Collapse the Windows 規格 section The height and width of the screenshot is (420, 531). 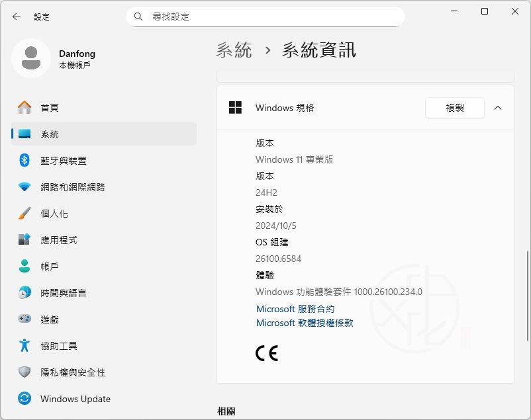(497, 107)
